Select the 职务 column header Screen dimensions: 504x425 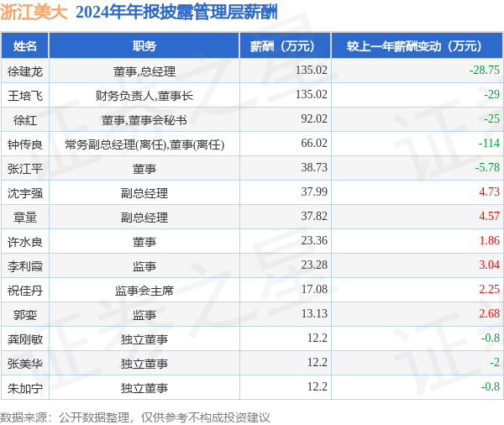coord(144,46)
